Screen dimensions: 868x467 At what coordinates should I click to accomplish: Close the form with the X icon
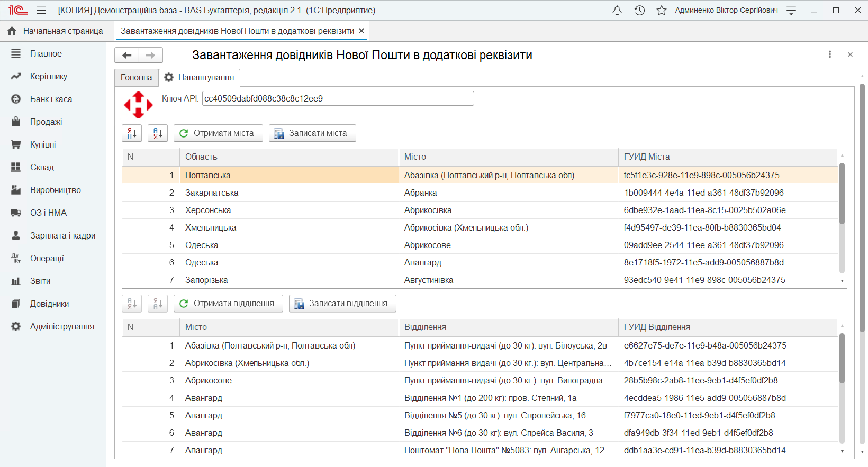coord(850,54)
